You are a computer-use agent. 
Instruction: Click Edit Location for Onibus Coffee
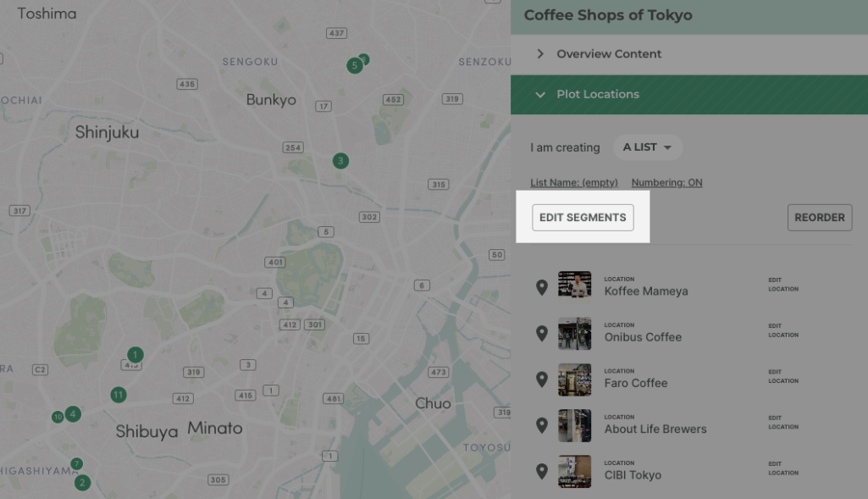click(782, 330)
